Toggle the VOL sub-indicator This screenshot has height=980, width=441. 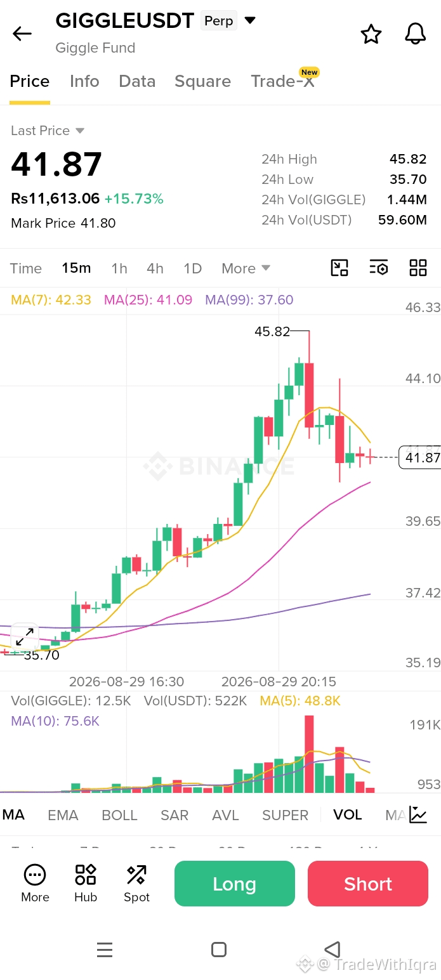[348, 815]
